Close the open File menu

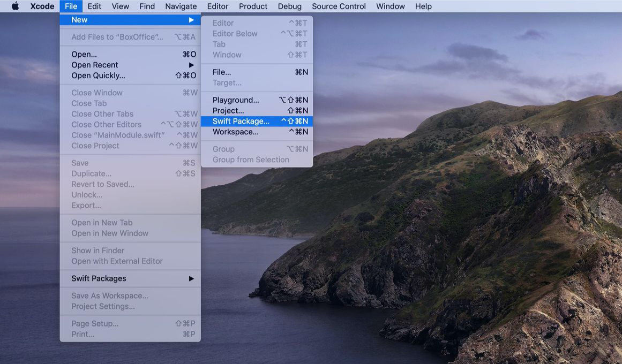tap(71, 6)
